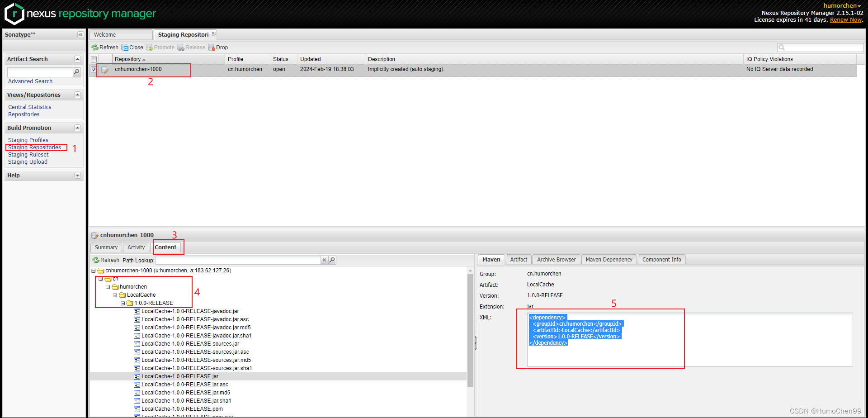Open the Maven details tab

[491, 260]
